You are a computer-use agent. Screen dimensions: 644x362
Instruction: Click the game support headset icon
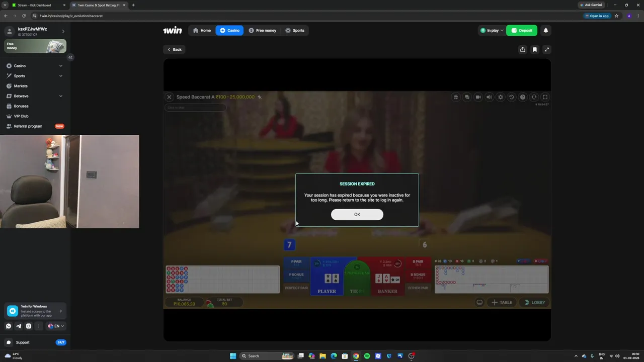coord(534,97)
